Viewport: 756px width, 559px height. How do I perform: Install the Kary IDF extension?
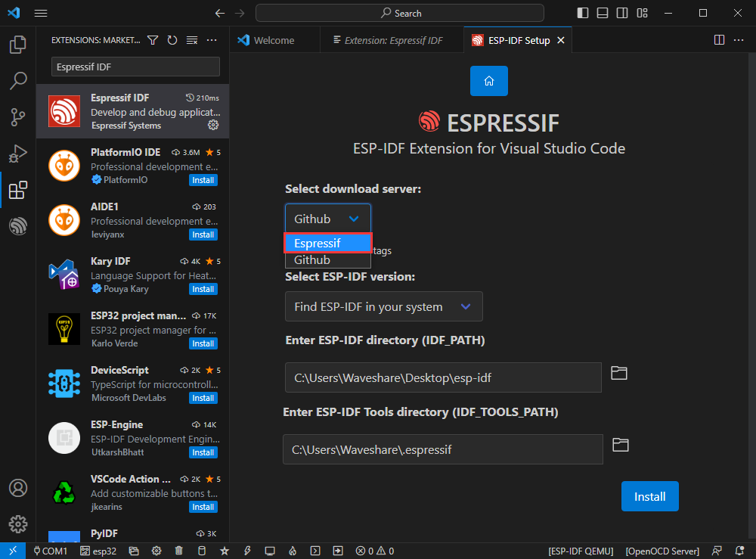tap(203, 289)
